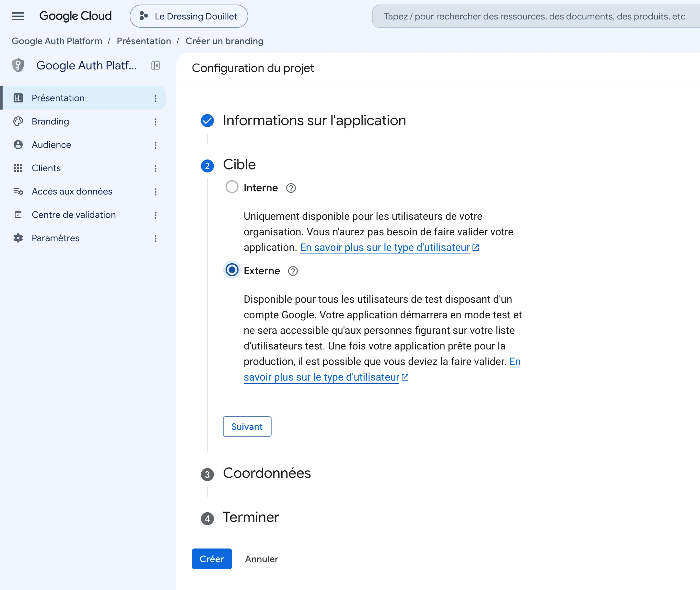700x590 pixels.
Task: Click the Créer un branding breadcrumb
Action: point(224,41)
